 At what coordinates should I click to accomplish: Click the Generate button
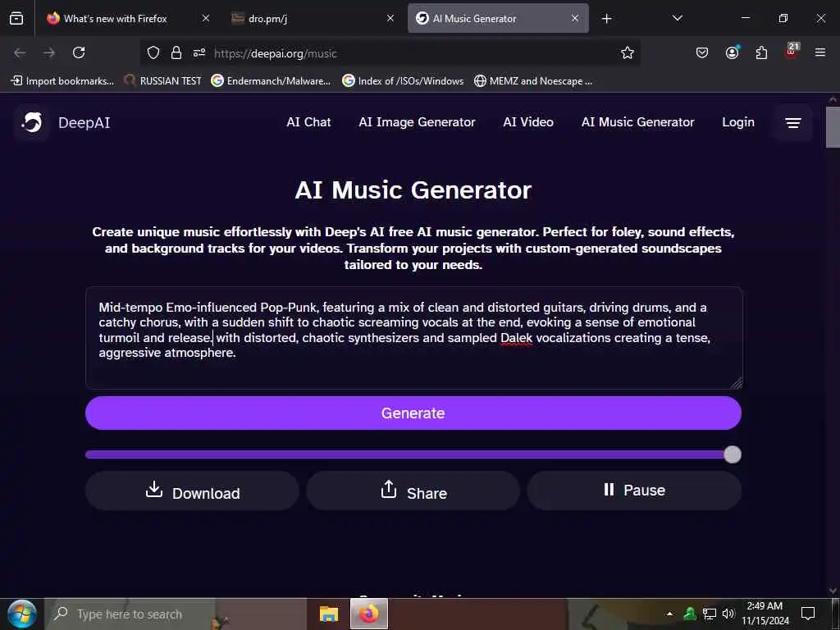[x=413, y=413]
